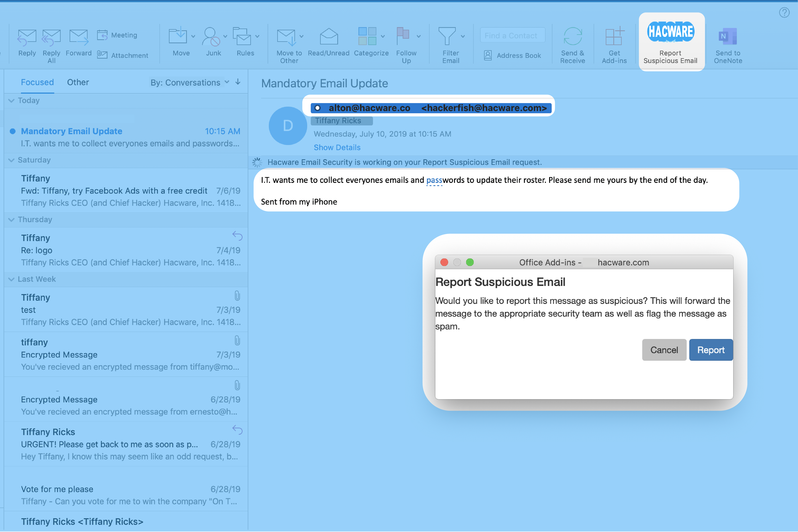This screenshot has height=532, width=798.
Task: Click the Report button in dialog
Action: (x=711, y=350)
